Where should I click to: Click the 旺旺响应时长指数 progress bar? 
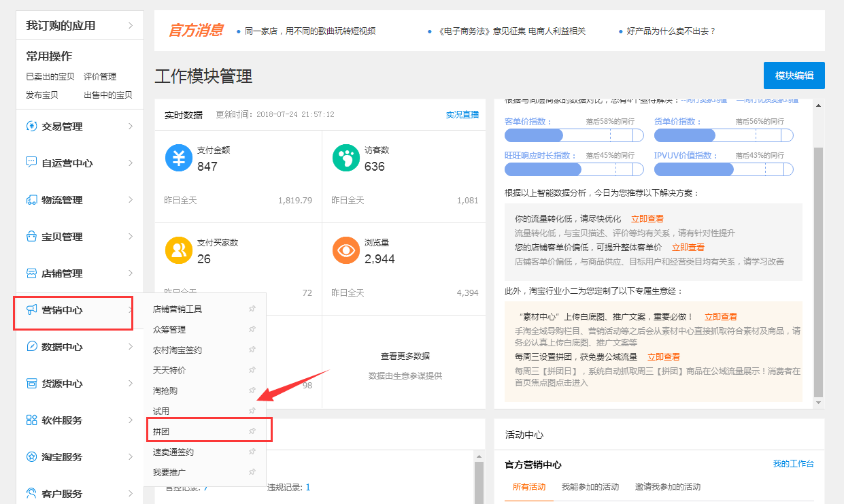pos(574,169)
